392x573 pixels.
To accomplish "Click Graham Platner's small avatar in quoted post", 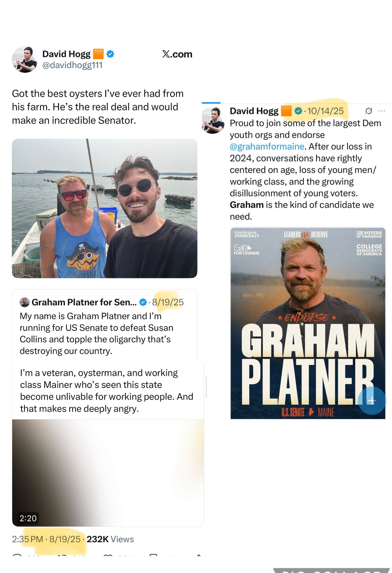I will pos(25,302).
